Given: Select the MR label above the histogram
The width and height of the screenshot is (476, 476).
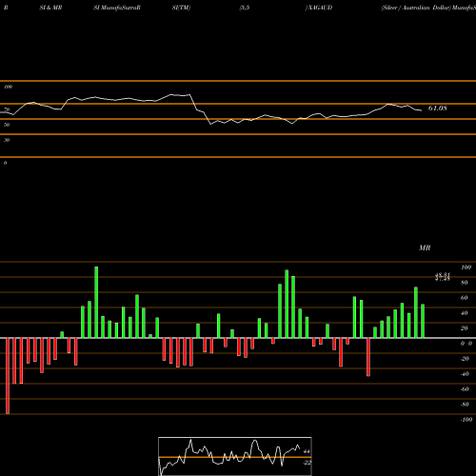Looking at the screenshot, I should [425, 248].
